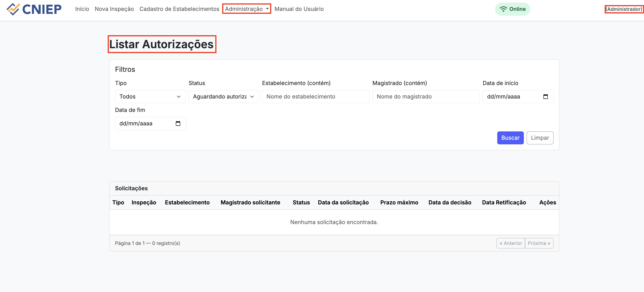Screen dimensions: 644x292
Task: Click the Filtros section title
Action: tap(125, 69)
